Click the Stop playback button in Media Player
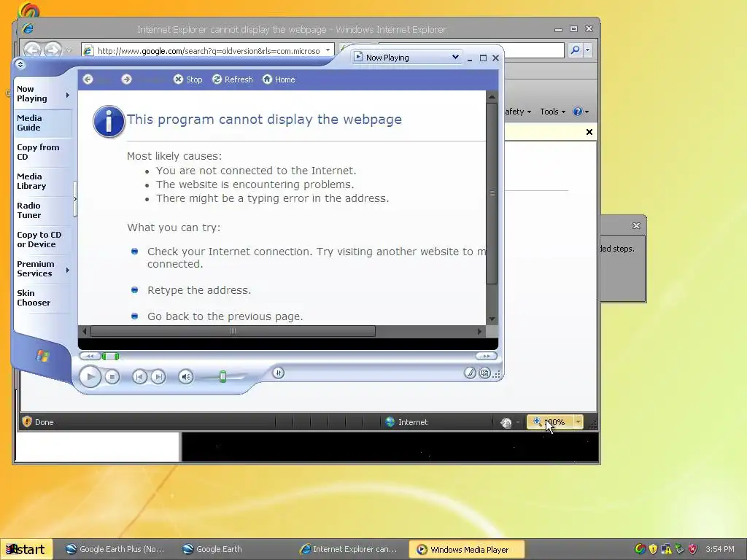This screenshot has height=560, width=747. click(x=112, y=377)
